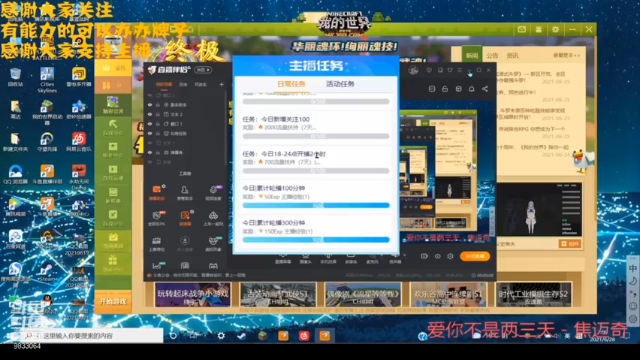640x360 pixels.
Task: Click the 今日新增关注100 progress bar
Action: coord(316,136)
